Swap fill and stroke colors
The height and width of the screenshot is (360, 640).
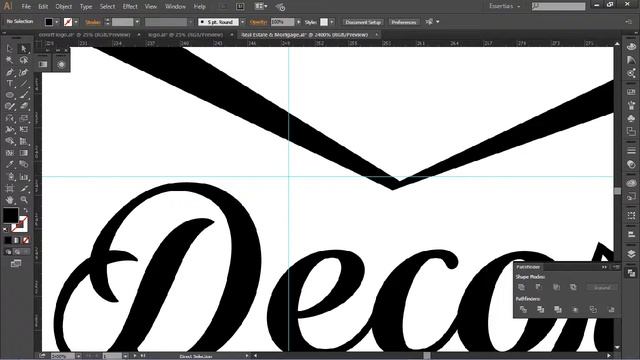(25, 210)
